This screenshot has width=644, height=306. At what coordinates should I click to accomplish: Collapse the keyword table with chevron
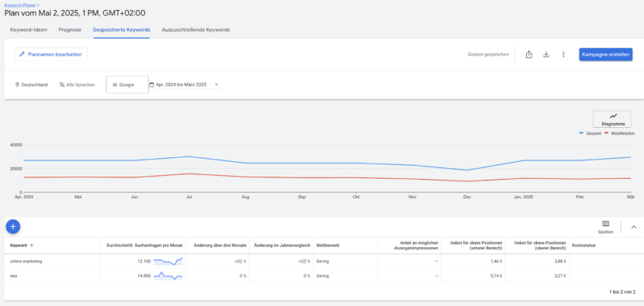tap(633, 227)
